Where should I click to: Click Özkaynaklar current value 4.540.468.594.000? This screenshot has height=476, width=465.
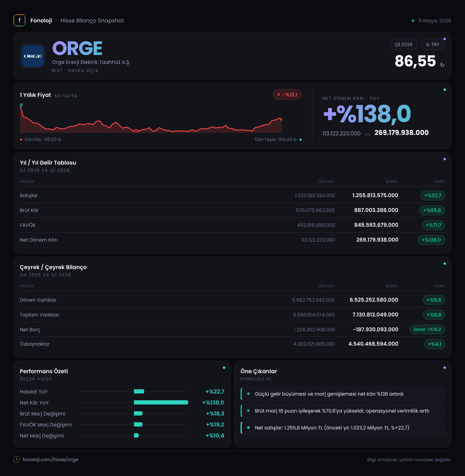[x=373, y=344]
